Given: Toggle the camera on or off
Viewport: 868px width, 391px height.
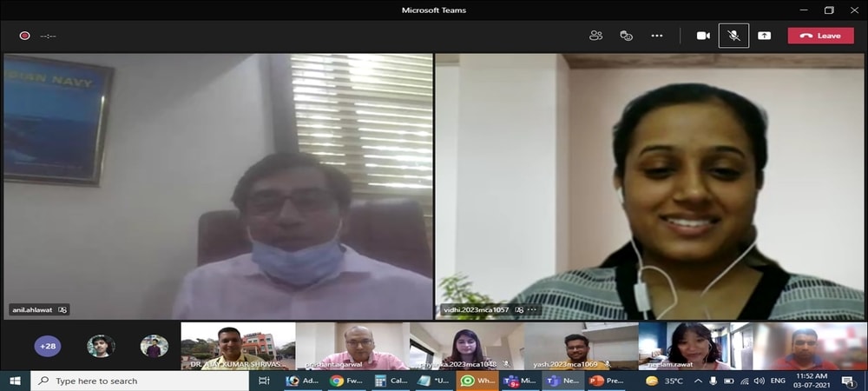Looking at the screenshot, I should (703, 36).
